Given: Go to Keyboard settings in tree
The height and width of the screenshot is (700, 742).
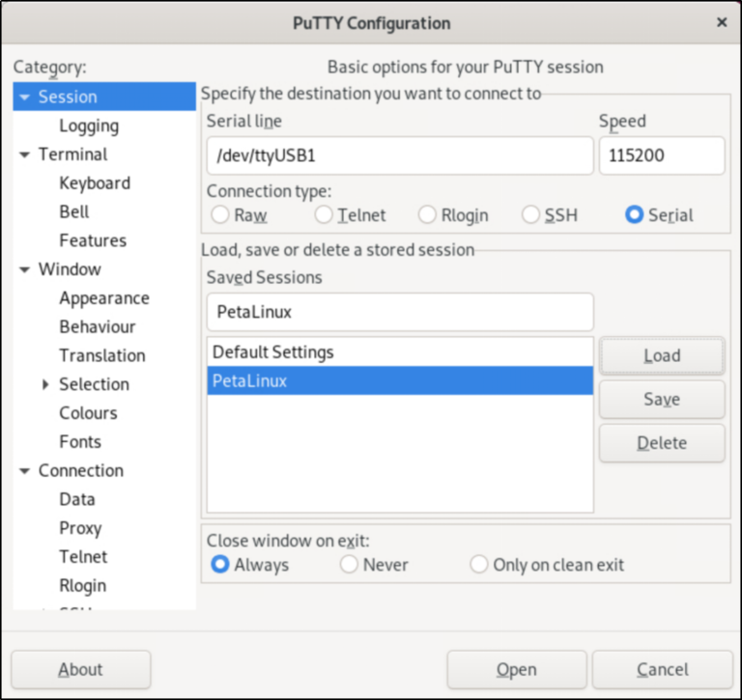Looking at the screenshot, I should (94, 183).
